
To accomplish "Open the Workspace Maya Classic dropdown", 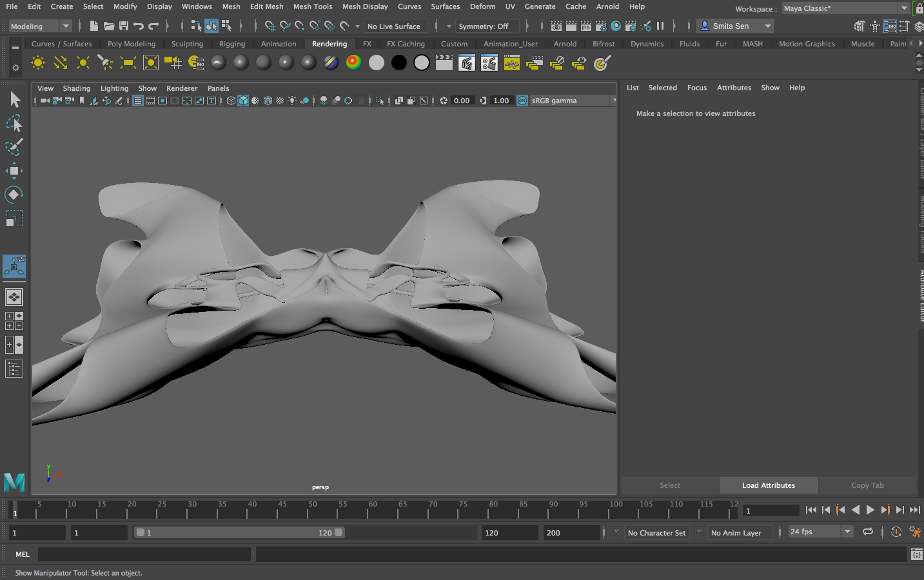I will point(846,8).
